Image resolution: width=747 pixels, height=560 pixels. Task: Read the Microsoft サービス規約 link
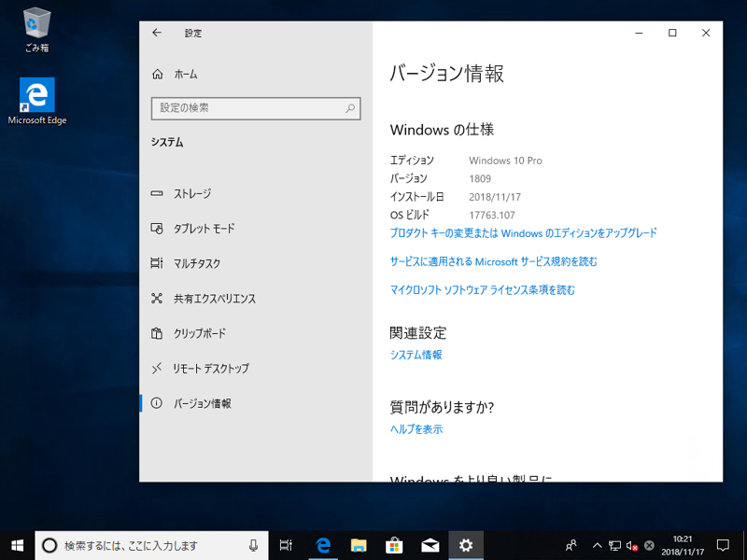coord(493,261)
